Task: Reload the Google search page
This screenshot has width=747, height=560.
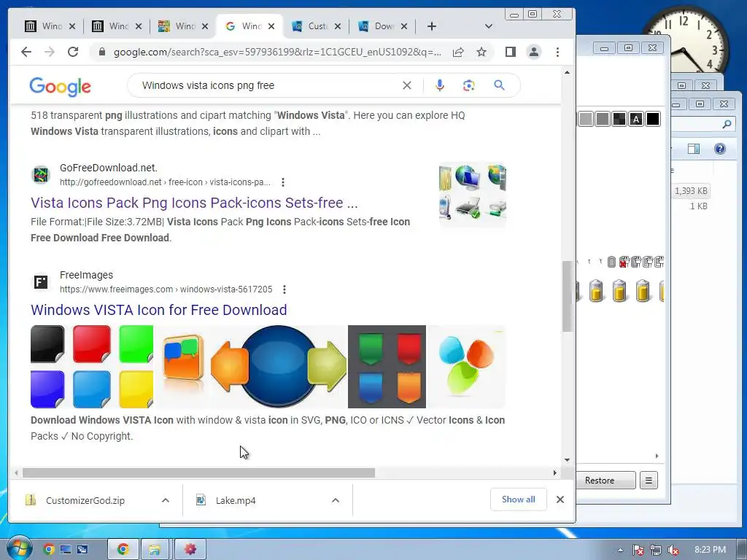Action: (73, 52)
